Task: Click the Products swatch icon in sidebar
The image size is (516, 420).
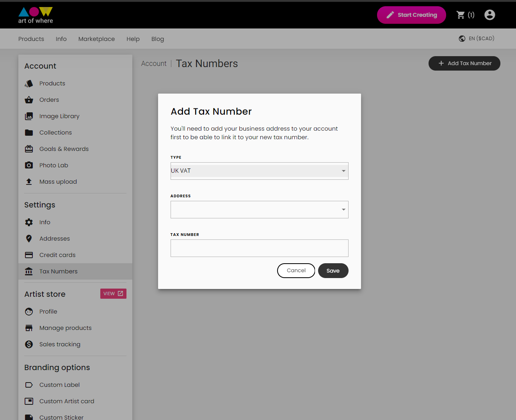Action: pos(29,83)
